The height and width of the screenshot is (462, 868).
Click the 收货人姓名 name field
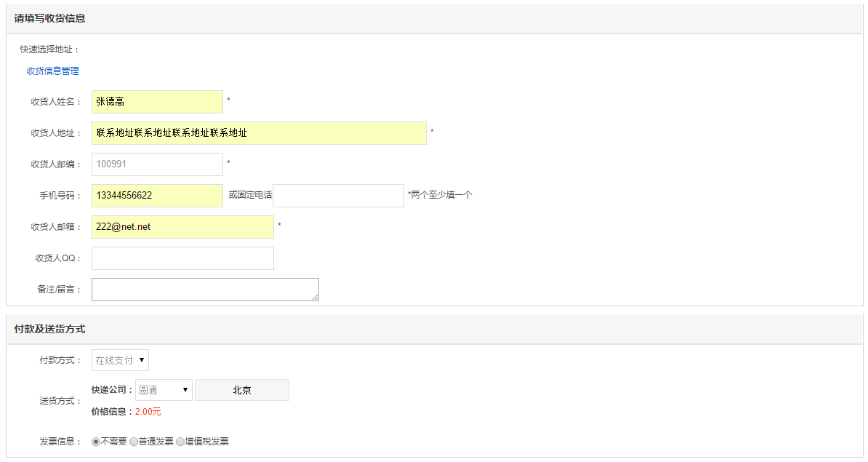(157, 102)
